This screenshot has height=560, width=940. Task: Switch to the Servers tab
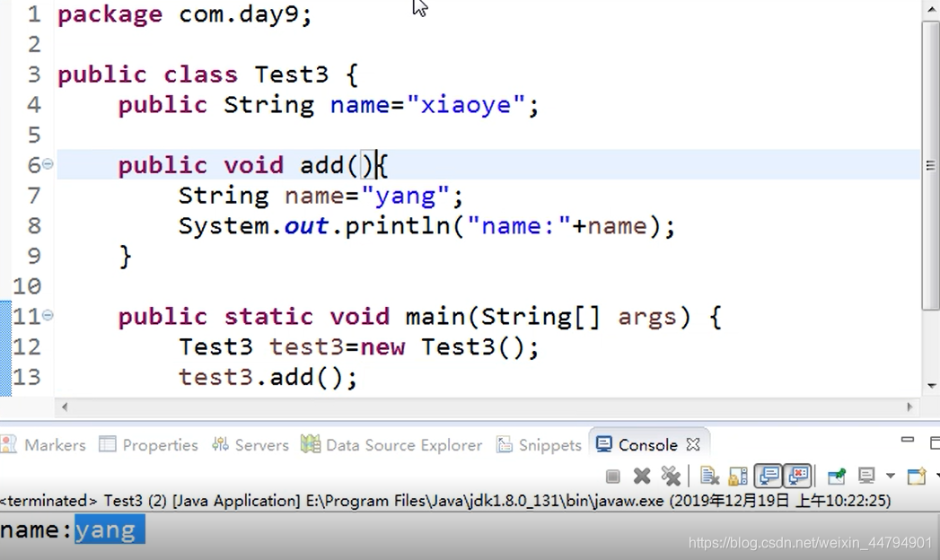[250, 445]
